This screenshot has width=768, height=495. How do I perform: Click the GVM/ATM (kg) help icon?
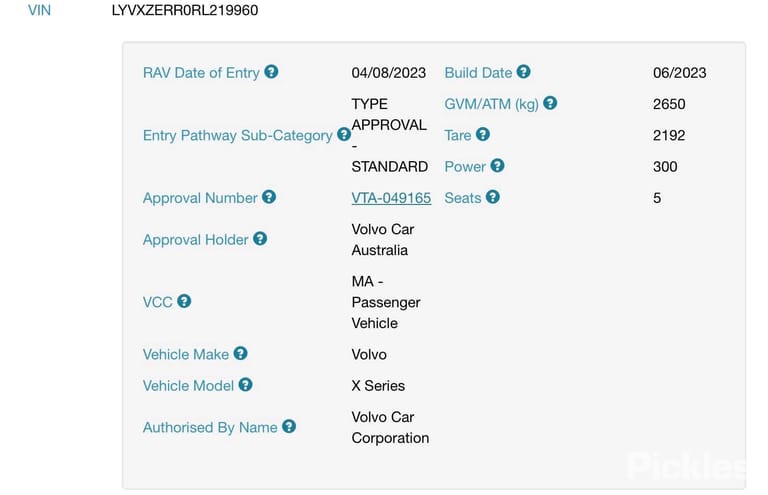[550, 103]
